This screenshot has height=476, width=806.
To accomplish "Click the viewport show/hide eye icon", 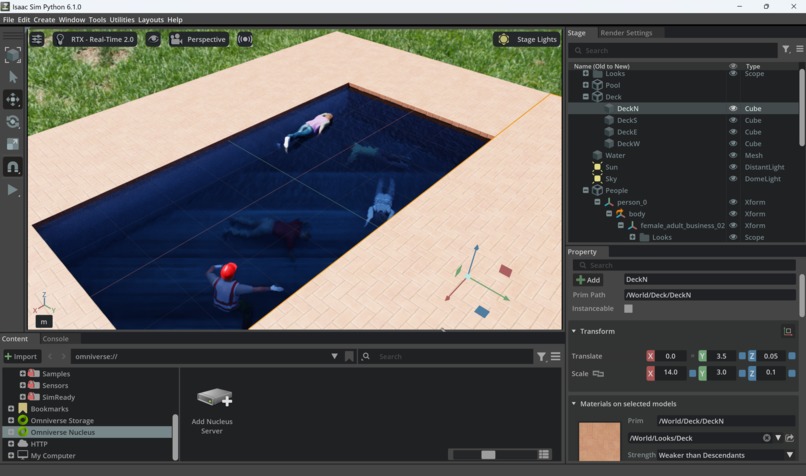I will click(153, 39).
